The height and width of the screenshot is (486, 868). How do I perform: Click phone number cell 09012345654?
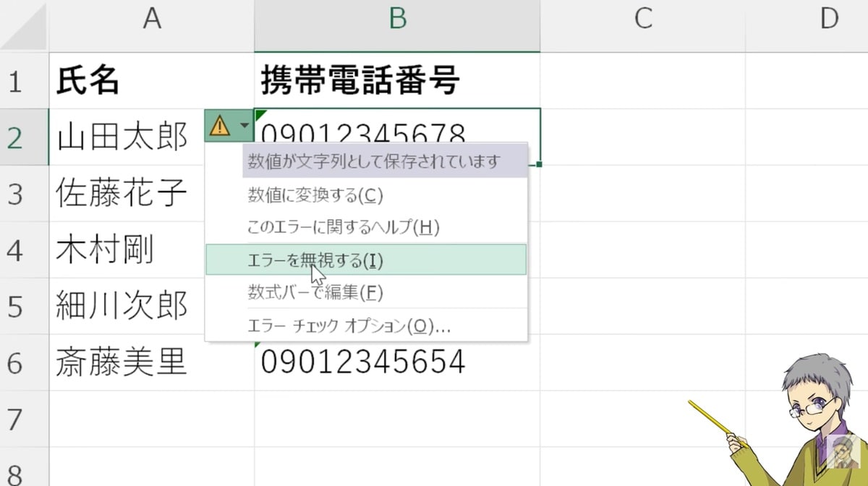pyautogui.click(x=397, y=362)
